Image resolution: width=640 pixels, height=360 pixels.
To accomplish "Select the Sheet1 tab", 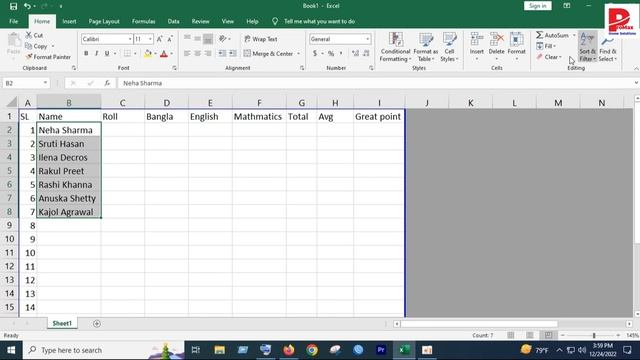I will coord(62,323).
